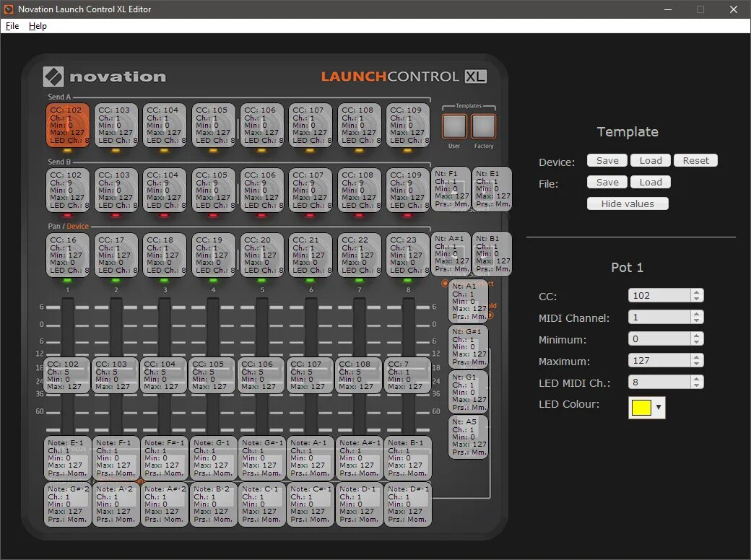Increase LED MIDI Ch. with up arrow
Viewport: 751px width, 560px height.
(697, 379)
